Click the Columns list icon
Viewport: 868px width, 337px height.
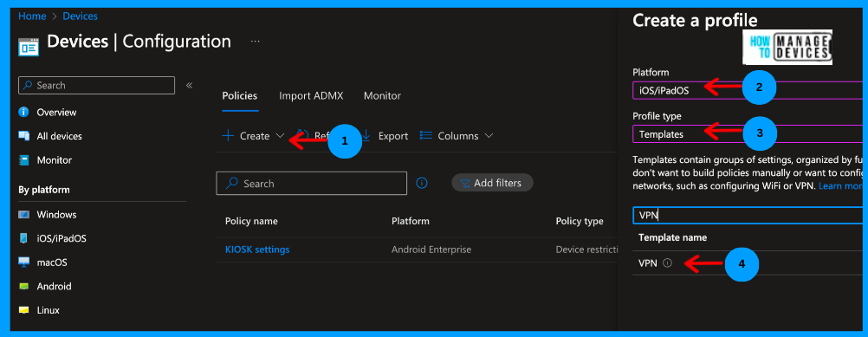425,135
